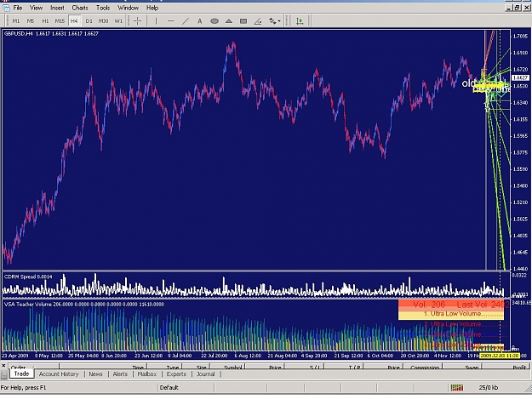Viewport: 532px width, 399px height.
Task: Click the Order column header
Action: [33, 367]
